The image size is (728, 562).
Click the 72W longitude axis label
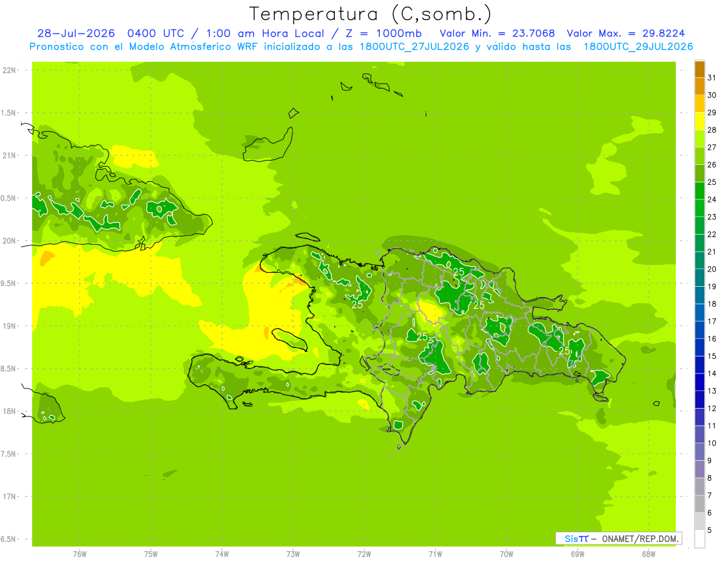[x=364, y=554]
